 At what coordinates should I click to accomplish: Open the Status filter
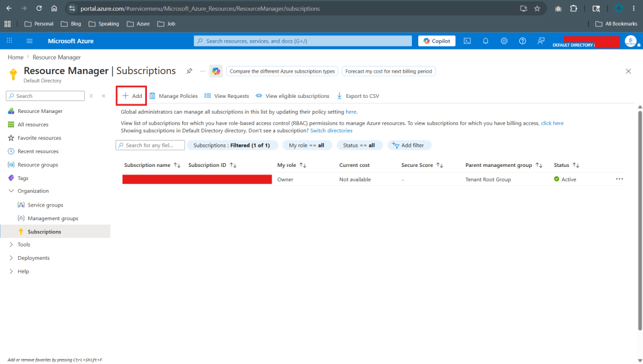click(359, 145)
